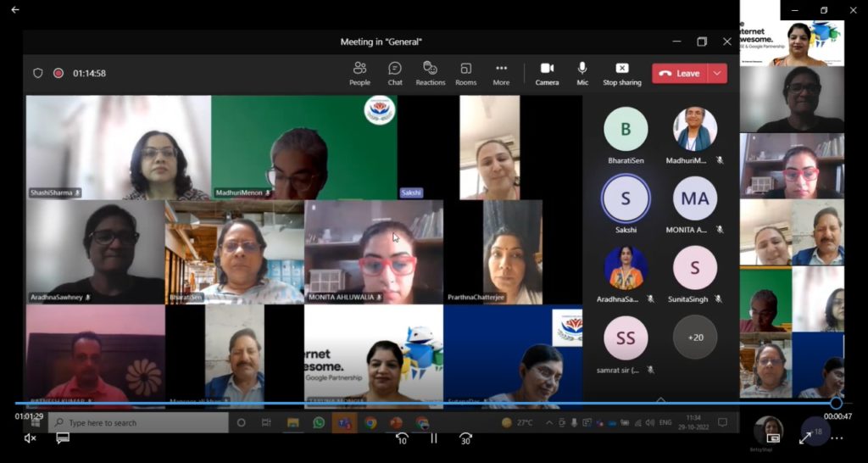Viewport: 868px width, 463px height.
Task: Go back with the top-left arrow
Action: tap(14, 10)
